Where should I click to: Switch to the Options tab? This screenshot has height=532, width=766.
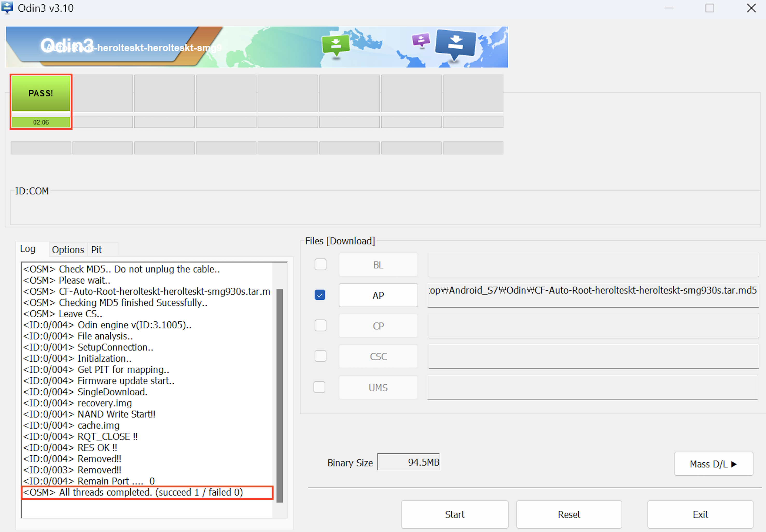click(68, 250)
